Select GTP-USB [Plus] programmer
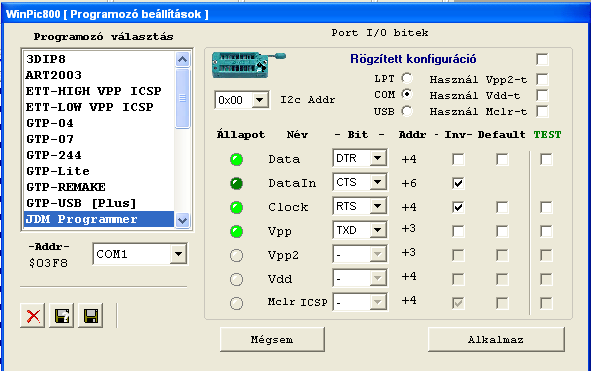This screenshot has width=591, height=371. 99,203
